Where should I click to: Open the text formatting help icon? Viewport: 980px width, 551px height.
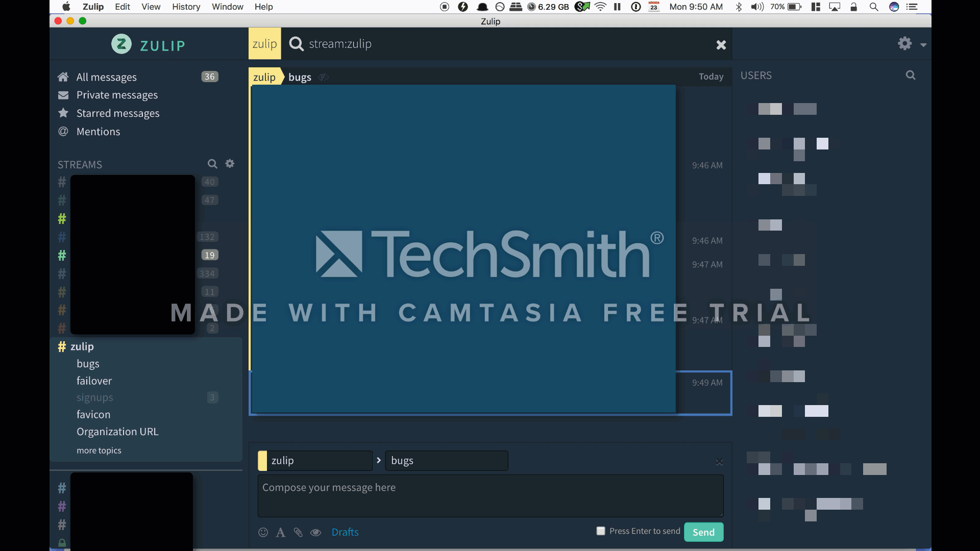280,532
